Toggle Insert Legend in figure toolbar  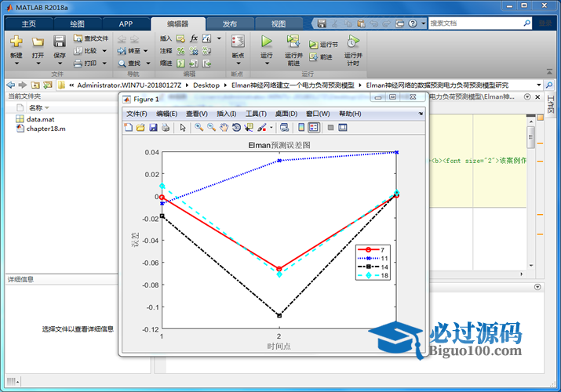(314, 127)
